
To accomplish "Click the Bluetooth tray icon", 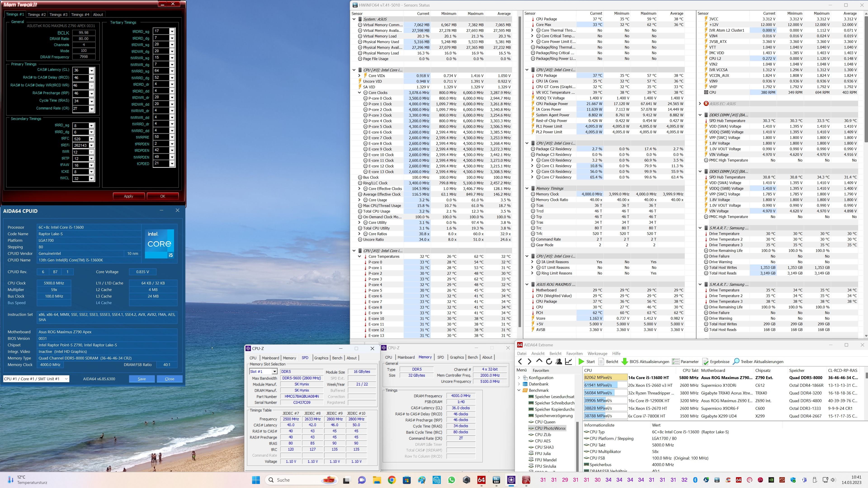I will [x=695, y=480].
